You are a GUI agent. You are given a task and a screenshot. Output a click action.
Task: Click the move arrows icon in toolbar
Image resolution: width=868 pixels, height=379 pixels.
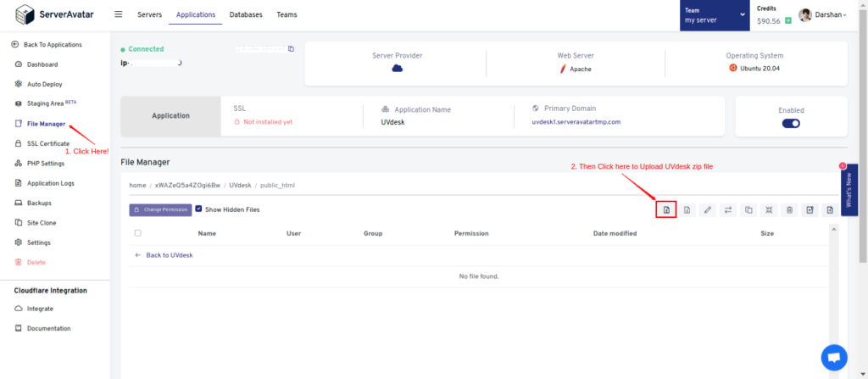click(x=728, y=209)
